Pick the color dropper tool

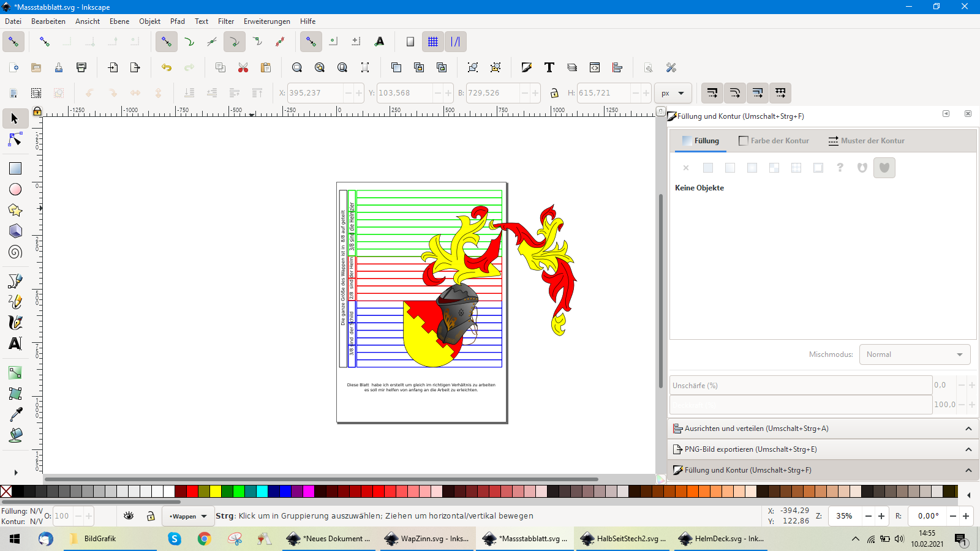[15, 414]
